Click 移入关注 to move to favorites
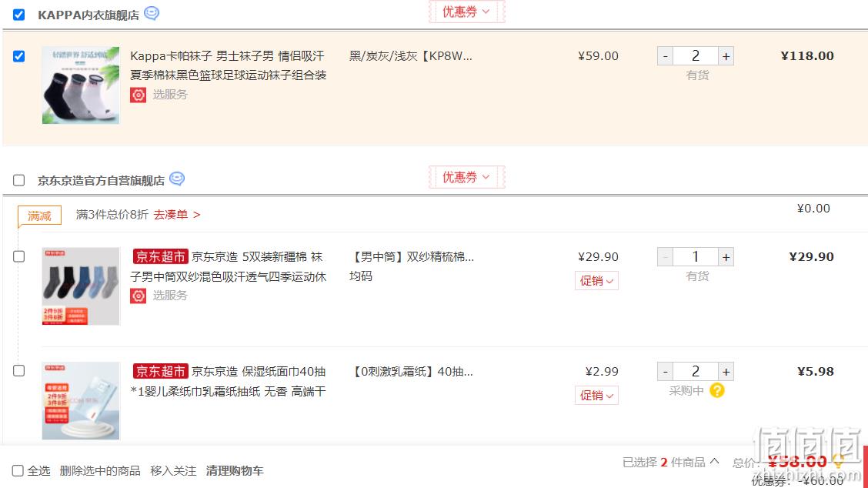 click(x=173, y=471)
